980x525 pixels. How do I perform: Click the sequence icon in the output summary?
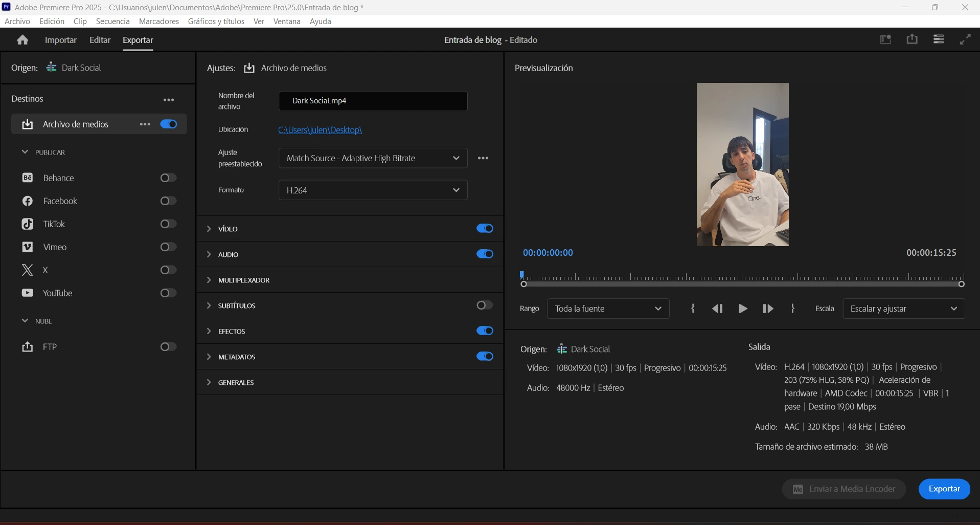(562, 349)
